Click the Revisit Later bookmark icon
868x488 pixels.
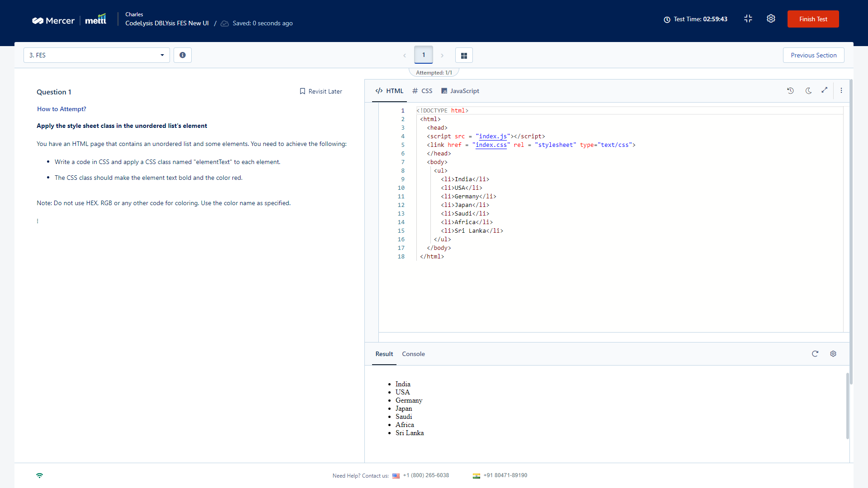[302, 91]
